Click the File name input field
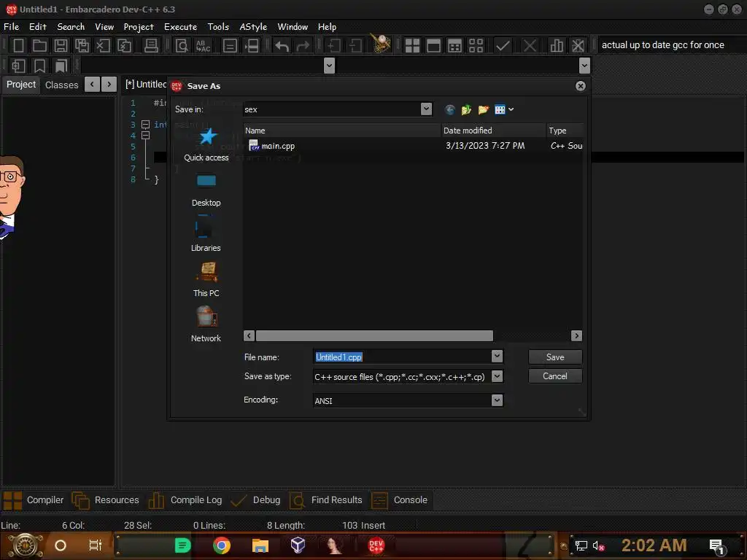747x560 pixels. 403,357
